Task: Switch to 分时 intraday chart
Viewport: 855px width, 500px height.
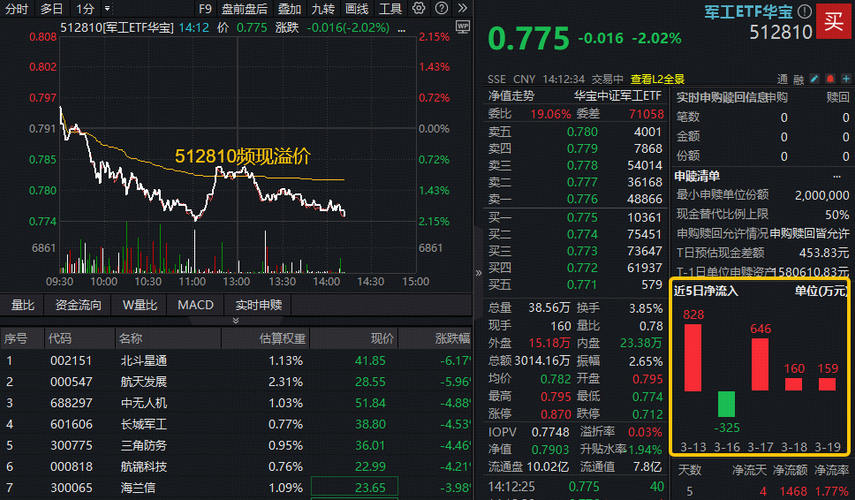Action: 16,9
